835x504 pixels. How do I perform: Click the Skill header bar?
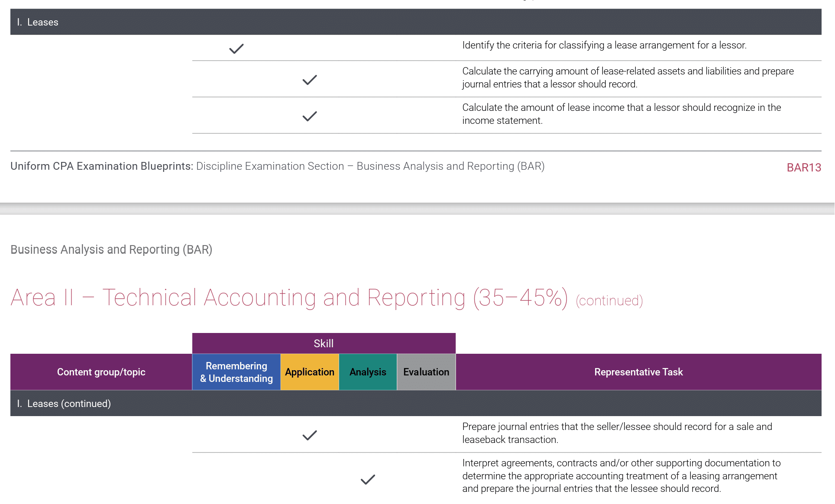click(x=324, y=343)
